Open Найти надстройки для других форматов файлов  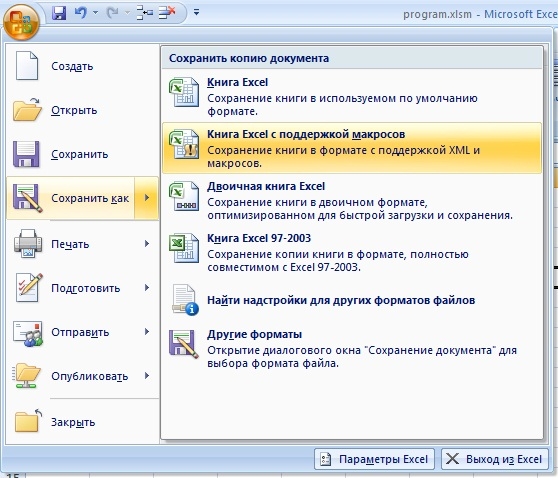352,300
